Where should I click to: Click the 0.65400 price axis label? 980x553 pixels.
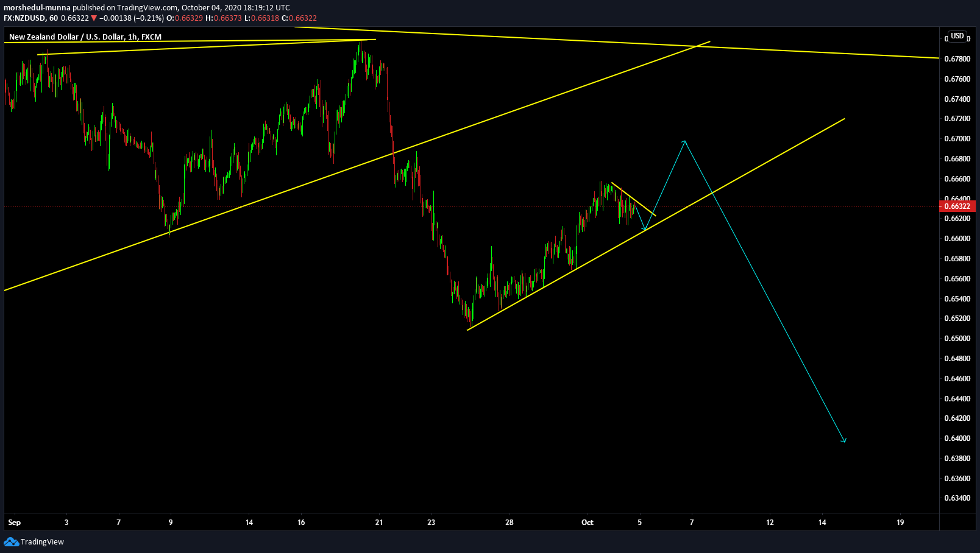[x=957, y=299]
